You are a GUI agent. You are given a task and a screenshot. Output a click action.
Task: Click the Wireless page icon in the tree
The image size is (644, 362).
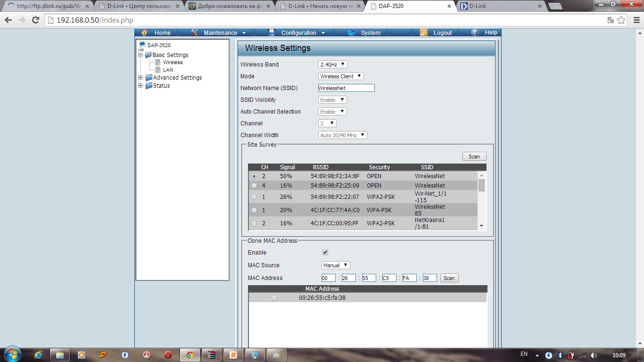[x=158, y=62]
